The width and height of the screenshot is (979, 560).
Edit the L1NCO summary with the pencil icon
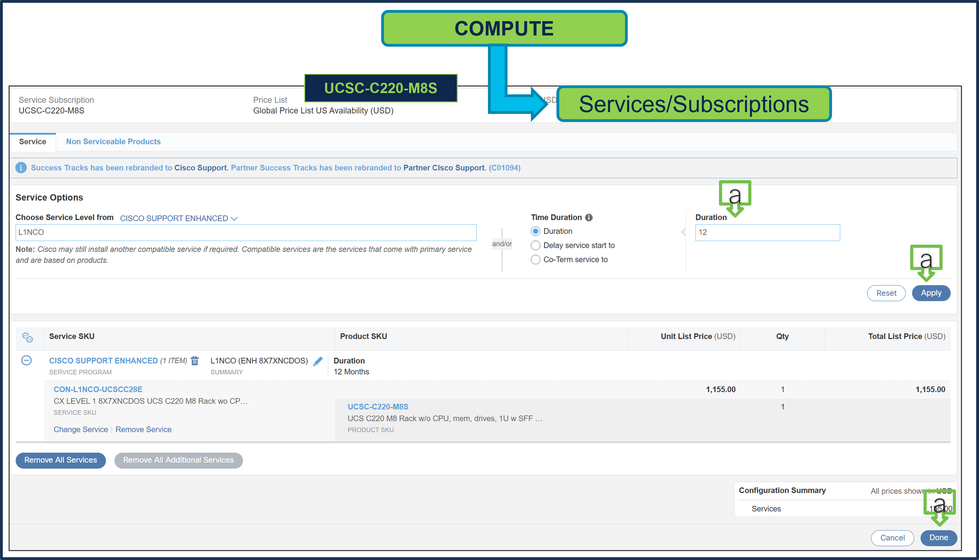[317, 361]
